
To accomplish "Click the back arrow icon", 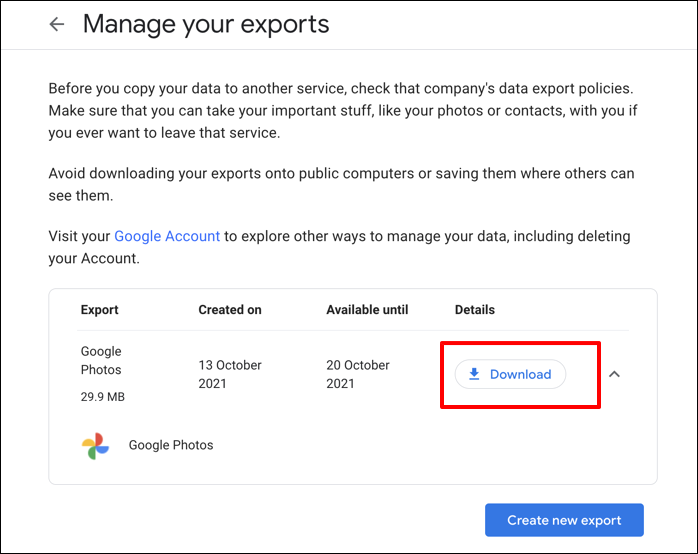I will click(x=57, y=25).
